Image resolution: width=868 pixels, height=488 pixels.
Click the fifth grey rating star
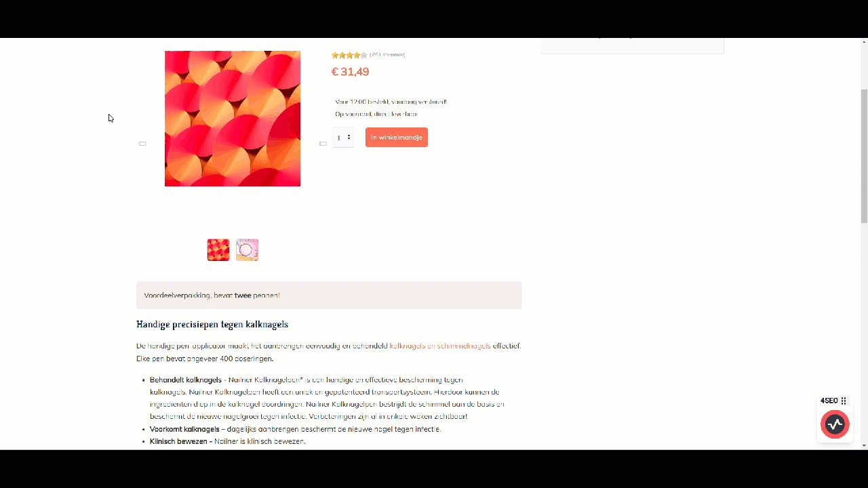[364, 56]
